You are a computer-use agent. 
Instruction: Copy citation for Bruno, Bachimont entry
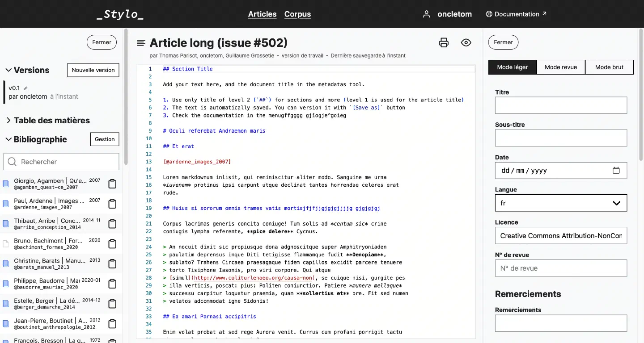[113, 244]
